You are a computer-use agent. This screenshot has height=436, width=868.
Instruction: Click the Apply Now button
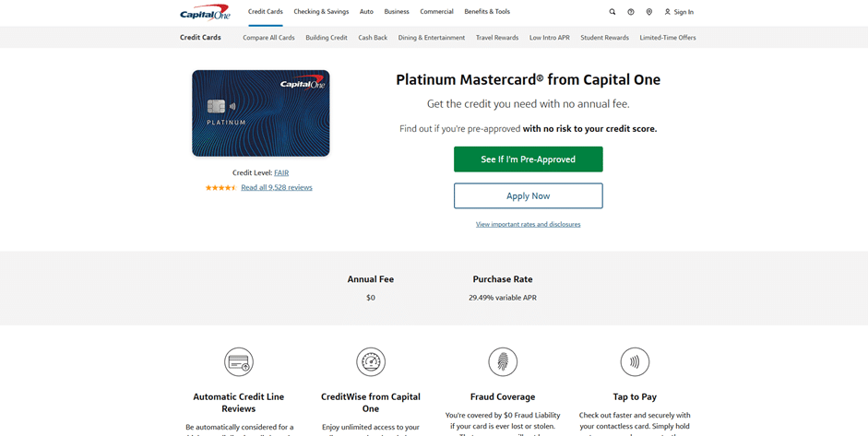(x=529, y=195)
